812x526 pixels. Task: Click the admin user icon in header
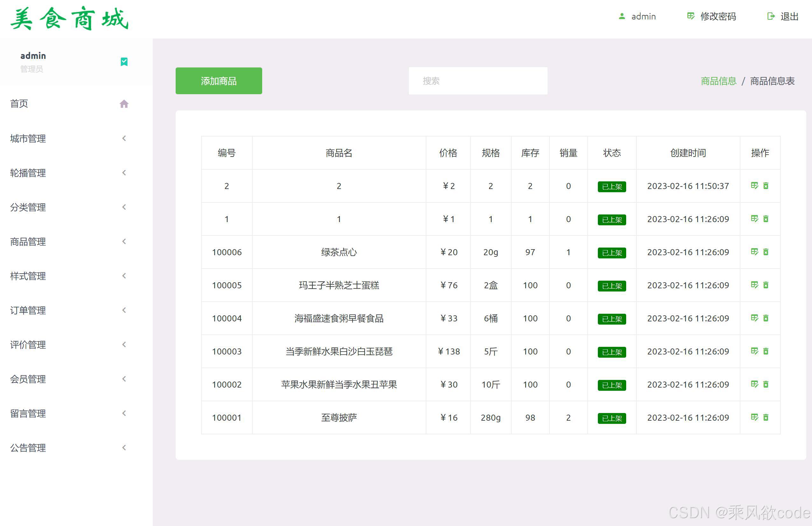pyautogui.click(x=622, y=16)
